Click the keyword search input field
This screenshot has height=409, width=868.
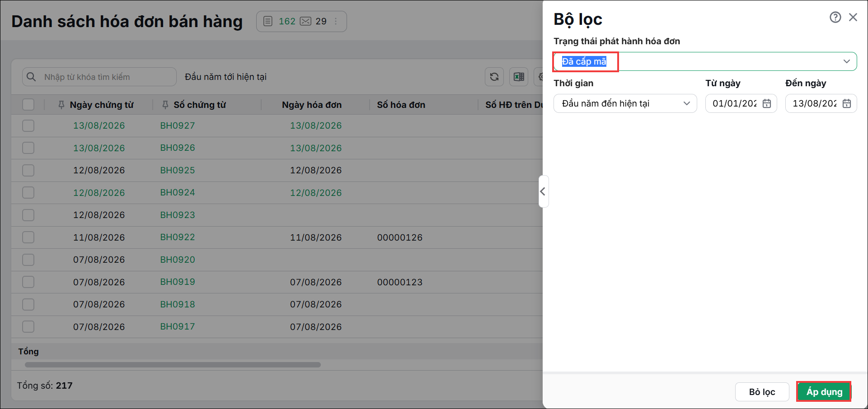tap(99, 77)
